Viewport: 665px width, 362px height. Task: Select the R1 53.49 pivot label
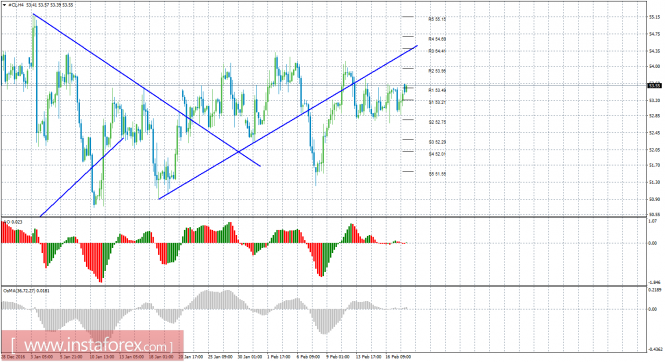437,90
